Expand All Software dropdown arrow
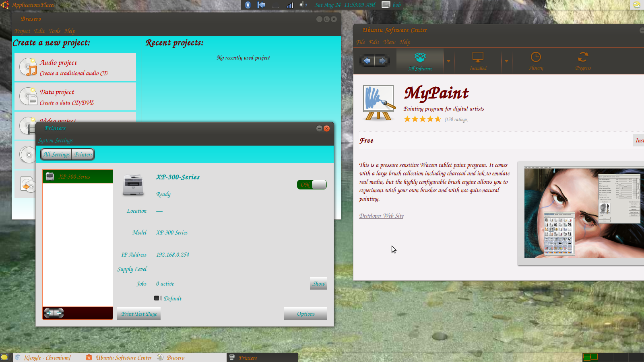This screenshot has height=362, width=644. pos(448,61)
